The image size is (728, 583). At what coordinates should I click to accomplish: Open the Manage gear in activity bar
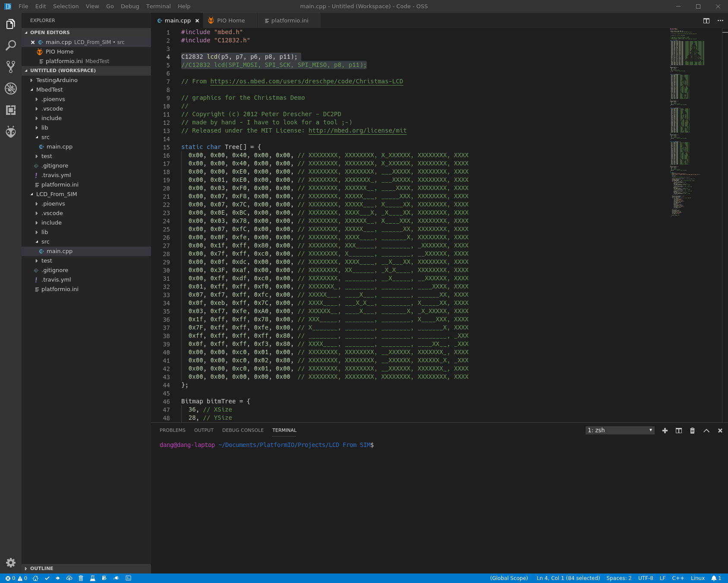[11, 562]
